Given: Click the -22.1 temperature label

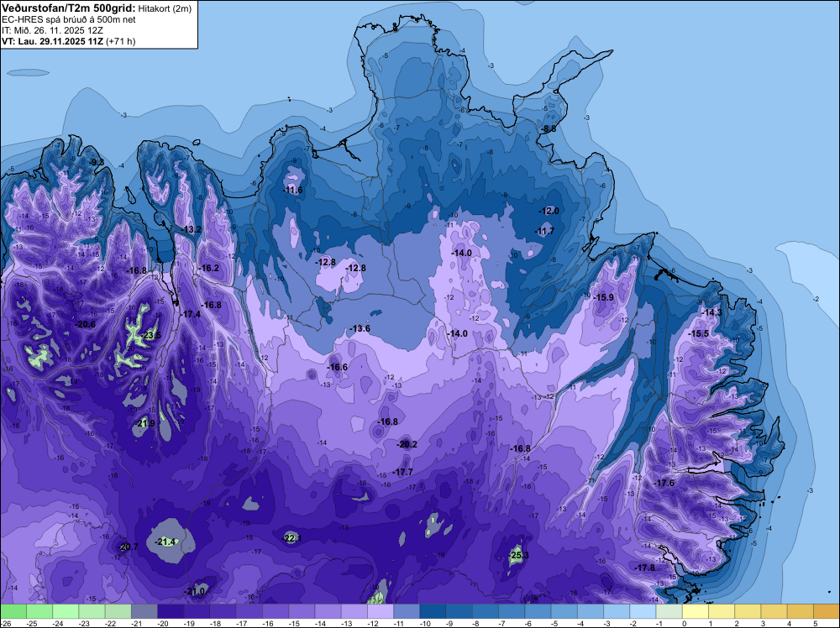Looking at the screenshot, I should [291, 539].
